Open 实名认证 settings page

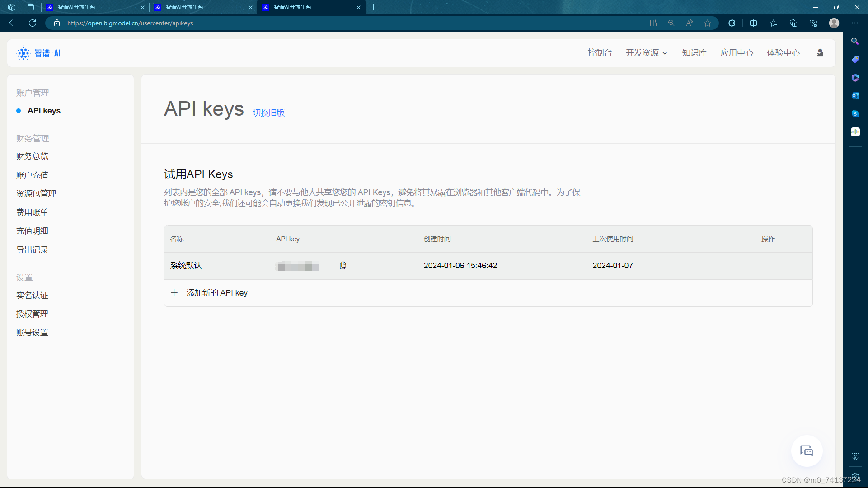pos(32,296)
